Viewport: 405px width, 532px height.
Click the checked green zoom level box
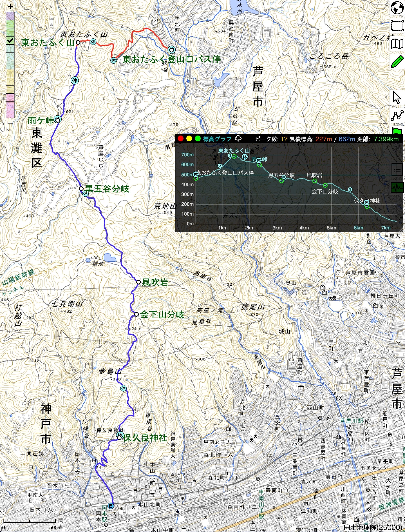click(10, 40)
